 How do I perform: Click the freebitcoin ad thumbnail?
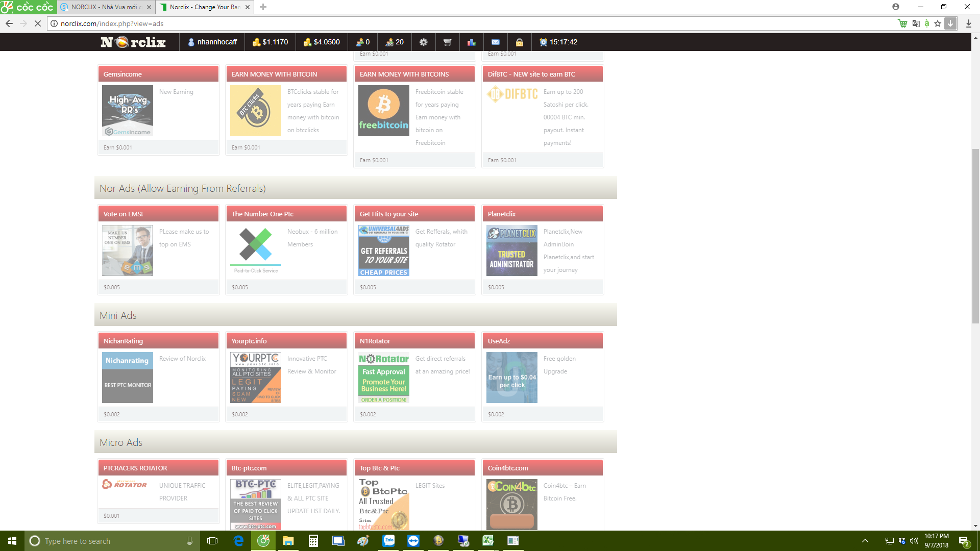(x=383, y=111)
